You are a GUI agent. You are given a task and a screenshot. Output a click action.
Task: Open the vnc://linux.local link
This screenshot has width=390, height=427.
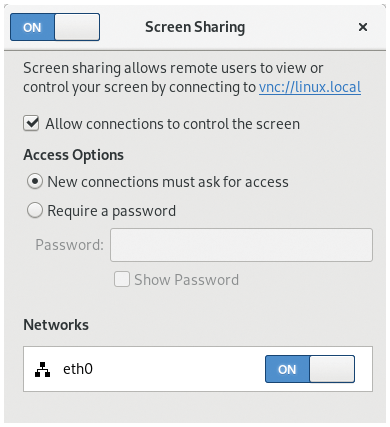tap(310, 87)
